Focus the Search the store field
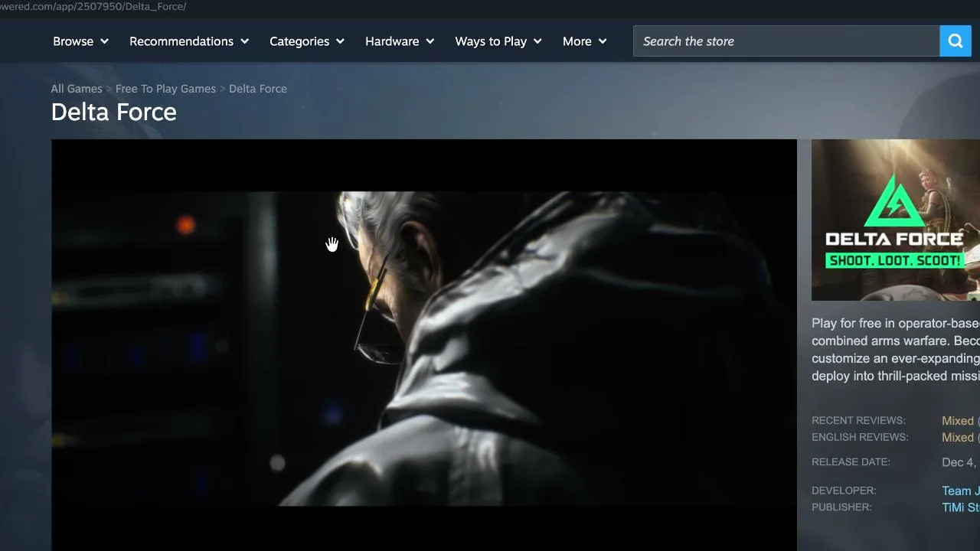Viewport: 980px width, 551px height. coord(786,41)
